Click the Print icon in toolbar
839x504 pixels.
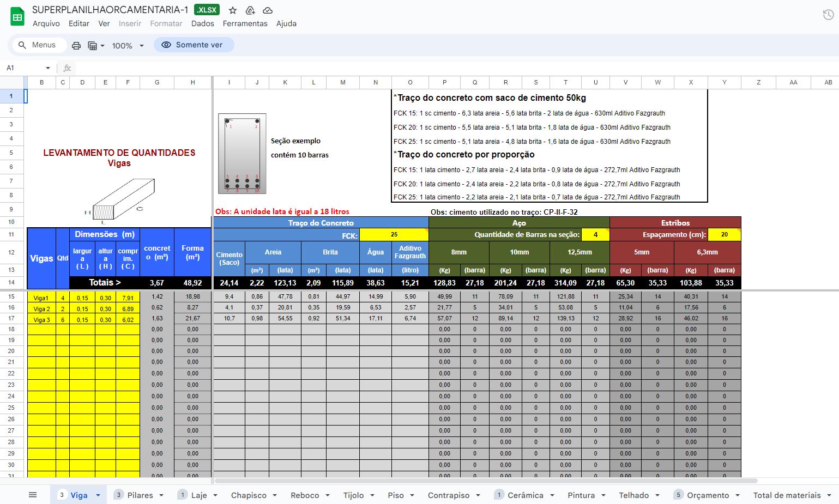pyautogui.click(x=76, y=46)
